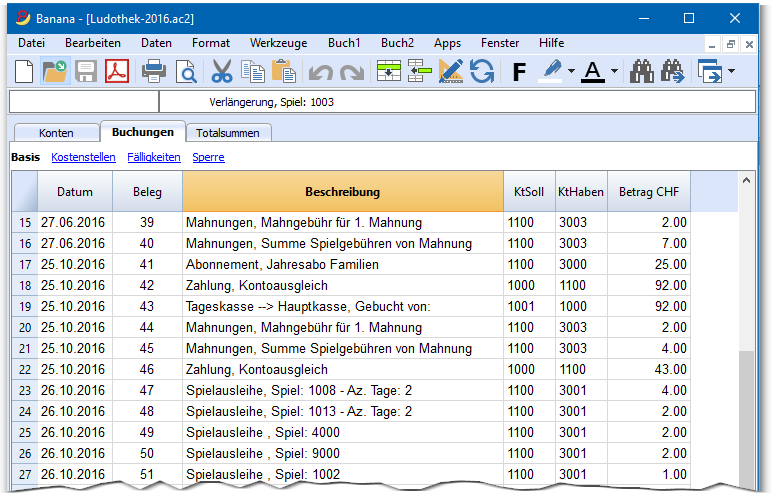771x502 pixels.
Task: Copy selection with the copy icon
Action: tap(253, 71)
